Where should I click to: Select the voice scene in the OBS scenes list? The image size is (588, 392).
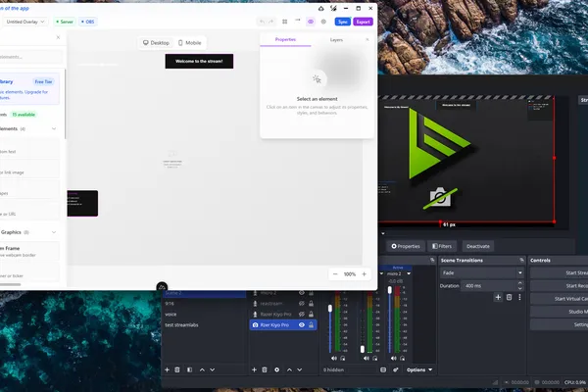point(204,315)
